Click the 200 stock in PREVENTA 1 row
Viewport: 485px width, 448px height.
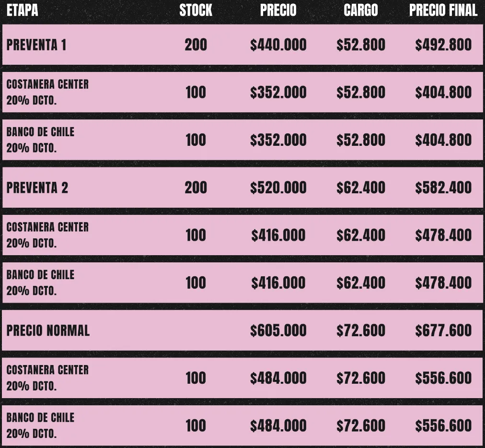[x=196, y=45]
